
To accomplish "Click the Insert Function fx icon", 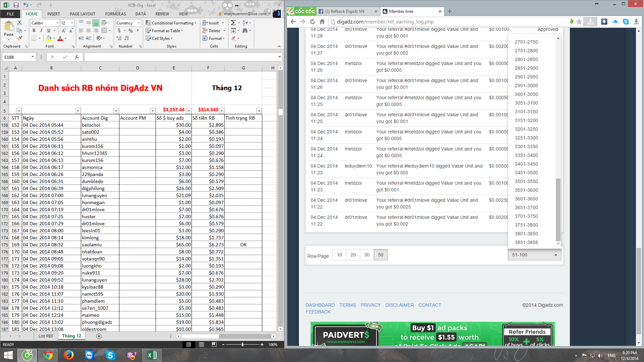I will click(x=77, y=57).
